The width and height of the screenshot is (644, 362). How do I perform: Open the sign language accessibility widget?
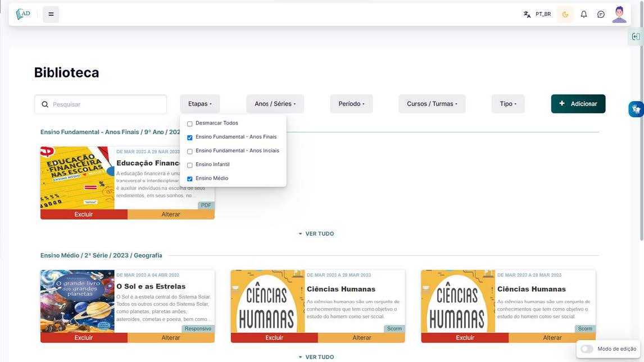pyautogui.click(x=636, y=109)
